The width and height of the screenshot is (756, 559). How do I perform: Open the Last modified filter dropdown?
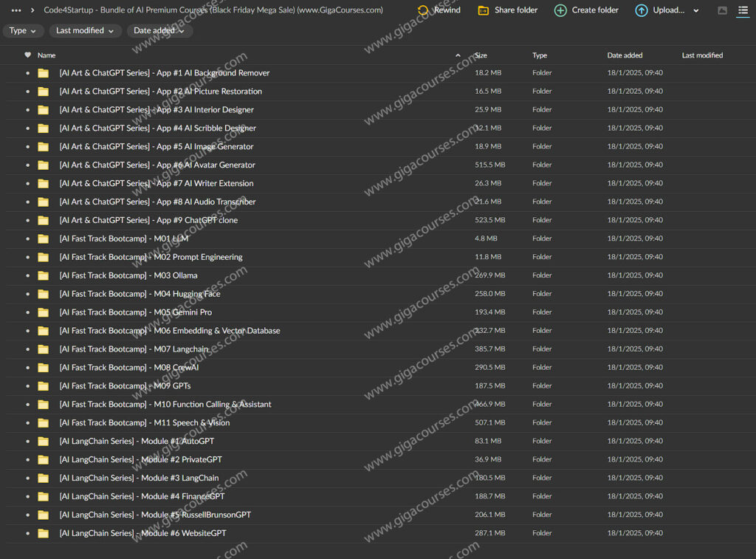point(85,31)
